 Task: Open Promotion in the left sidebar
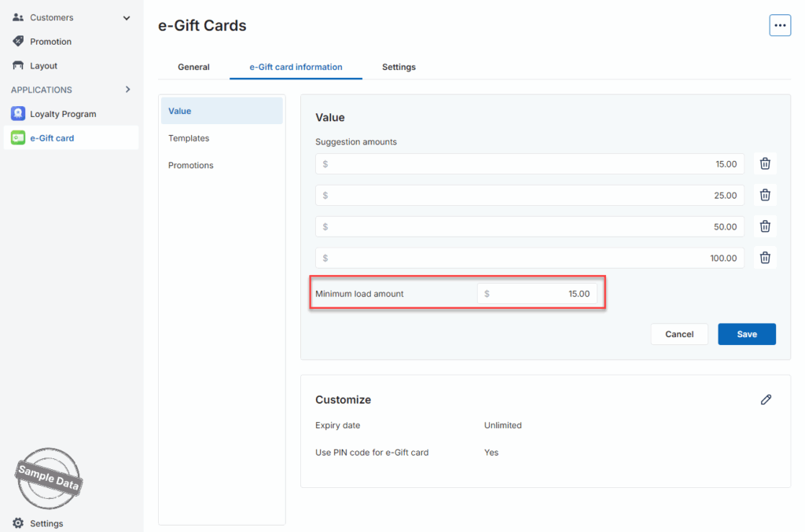50,42
